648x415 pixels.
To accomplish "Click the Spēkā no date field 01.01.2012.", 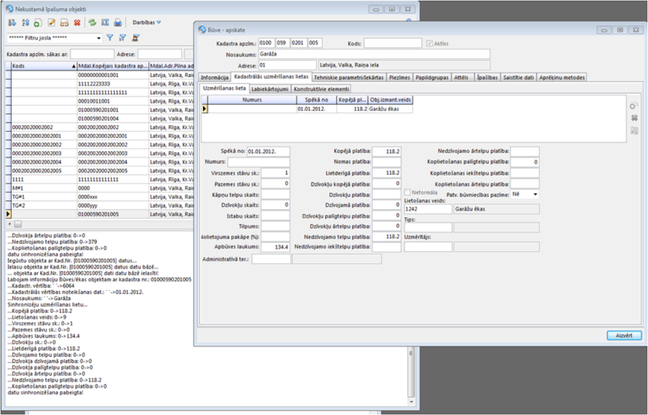I will 268,152.
